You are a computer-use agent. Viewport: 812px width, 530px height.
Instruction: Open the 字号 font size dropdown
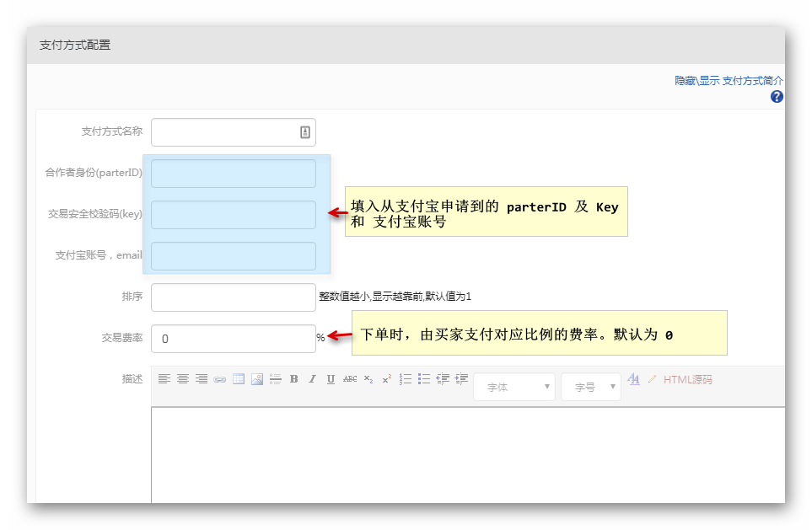pos(591,387)
